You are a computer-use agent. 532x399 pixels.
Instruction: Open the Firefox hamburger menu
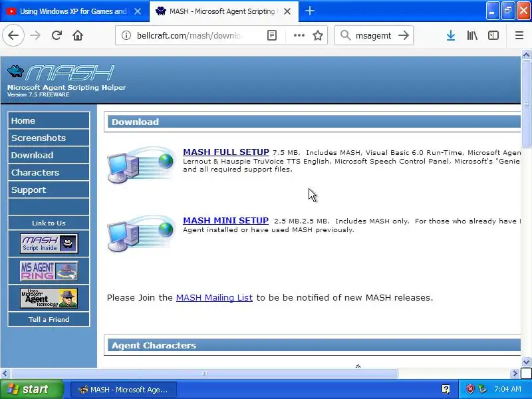(x=519, y=35)
